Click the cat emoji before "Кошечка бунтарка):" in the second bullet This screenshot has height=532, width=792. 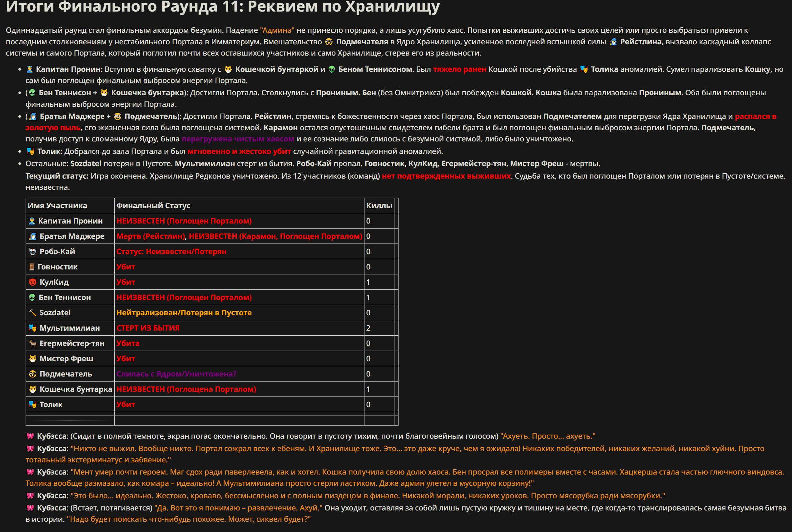click(104, 93)
